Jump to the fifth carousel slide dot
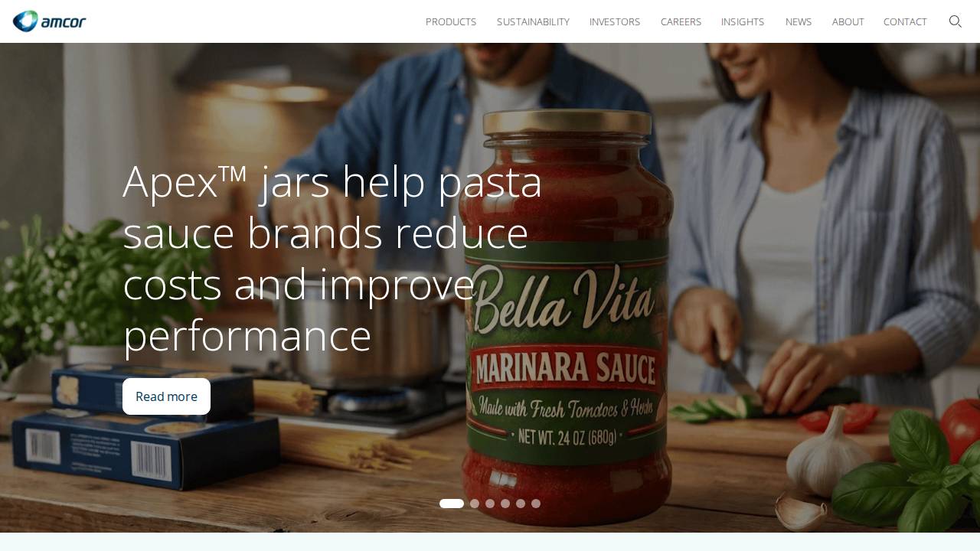 [521, 504]
